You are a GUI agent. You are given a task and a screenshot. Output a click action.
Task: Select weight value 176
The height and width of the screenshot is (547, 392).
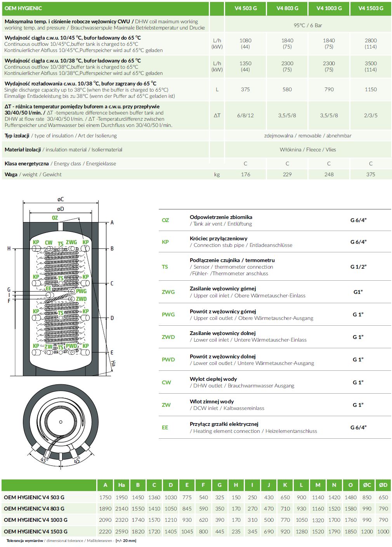click(245, 174)
